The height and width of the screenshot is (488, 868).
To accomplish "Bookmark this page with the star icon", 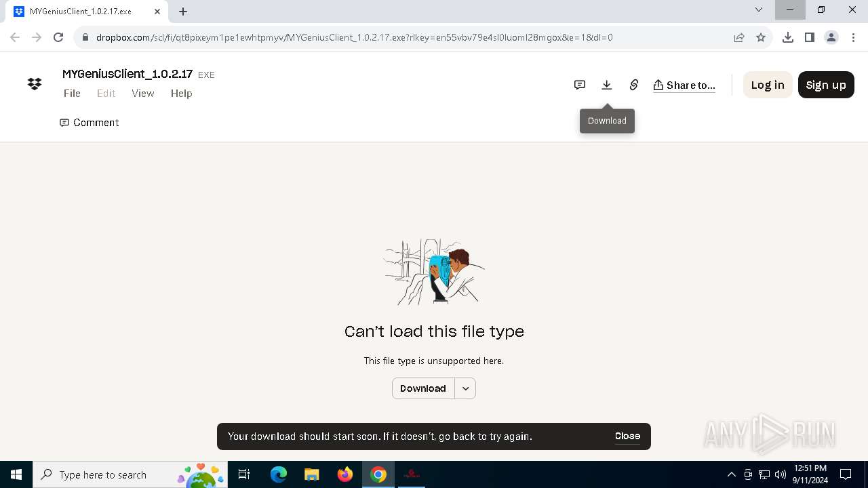I will [761, 37].
